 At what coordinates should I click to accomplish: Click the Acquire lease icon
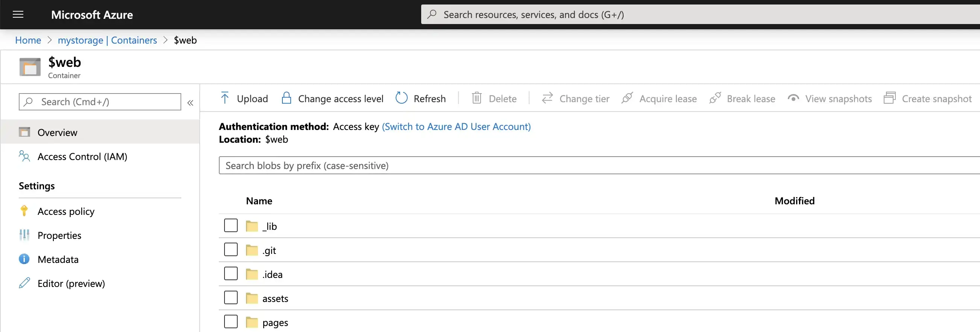pyautogui.click(x=627, y=98)
